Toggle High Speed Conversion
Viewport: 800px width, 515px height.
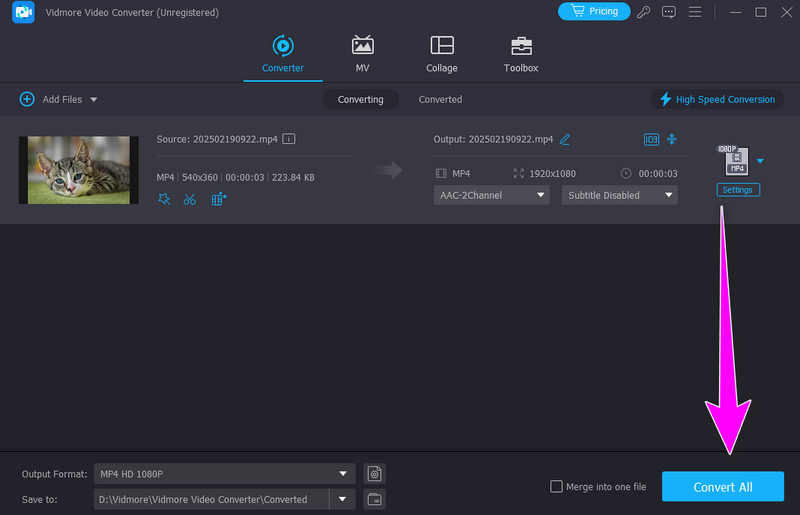click(x=716, y=99)
